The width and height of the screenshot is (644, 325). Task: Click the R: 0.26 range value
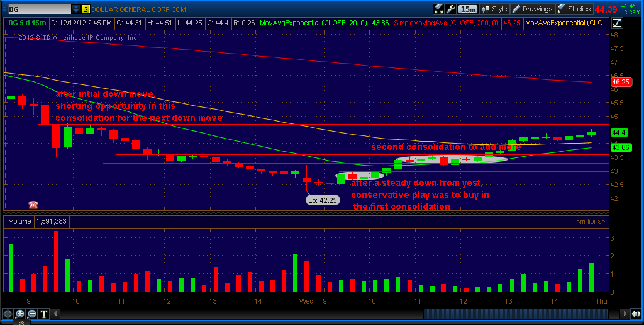[244, 23]
